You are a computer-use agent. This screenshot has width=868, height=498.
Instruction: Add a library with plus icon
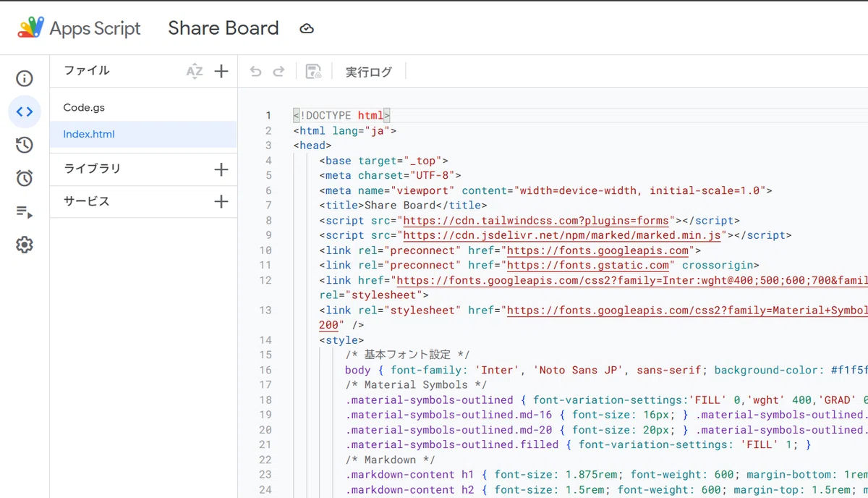(x=221, y=169)
